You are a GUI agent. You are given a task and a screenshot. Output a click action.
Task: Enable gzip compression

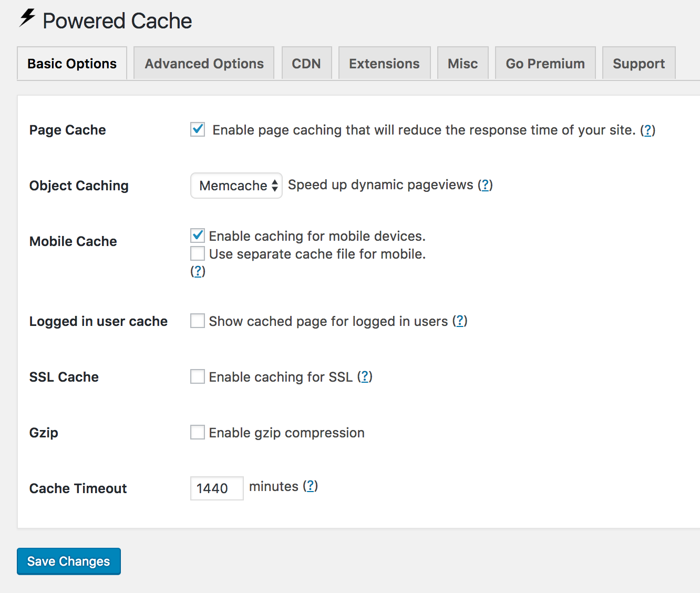[x=197, y=432]
